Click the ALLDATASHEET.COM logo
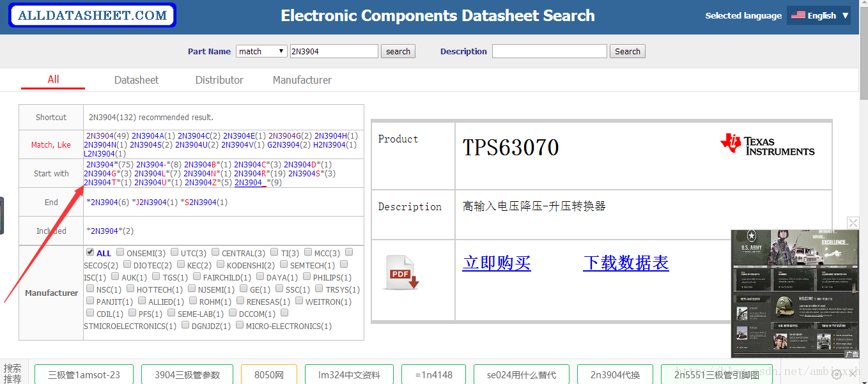This screenshot has width=868, height=384. pos(93,16)
